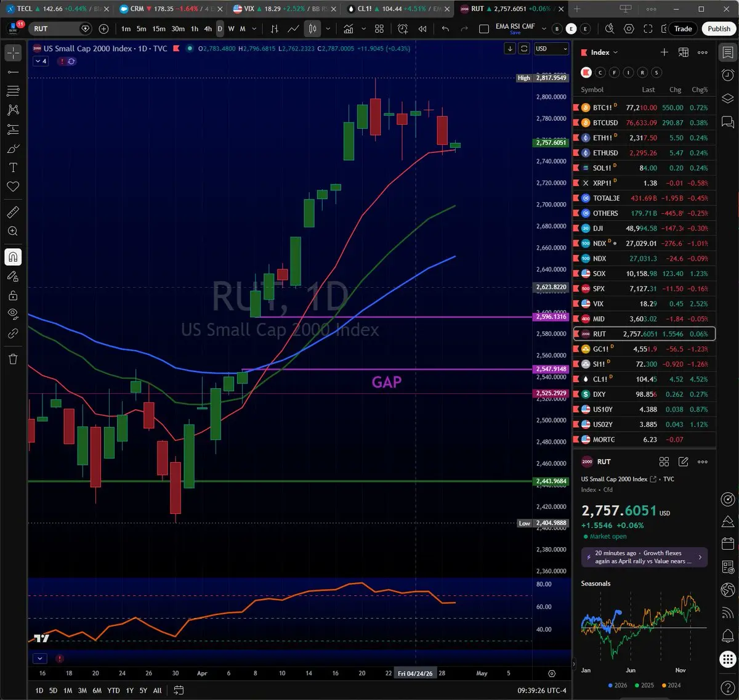
Task: Toggle lock all drawings
Action: [x=13, y=295]
